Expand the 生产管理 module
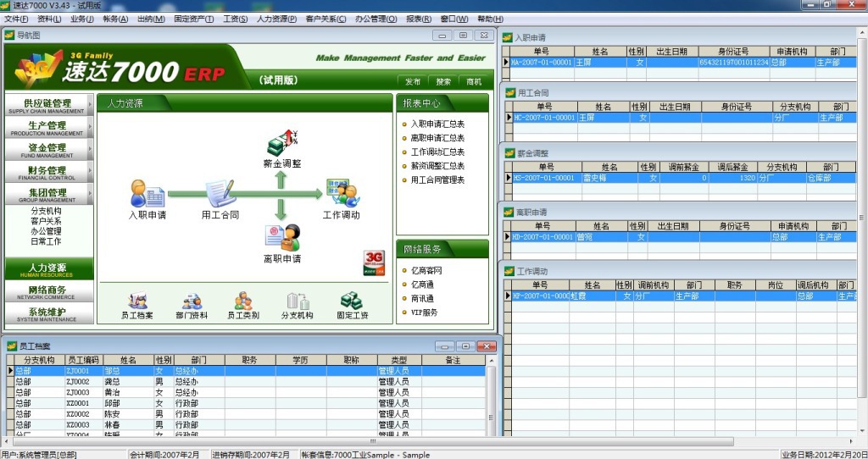 pyautogui.click(x=48, y=128)
